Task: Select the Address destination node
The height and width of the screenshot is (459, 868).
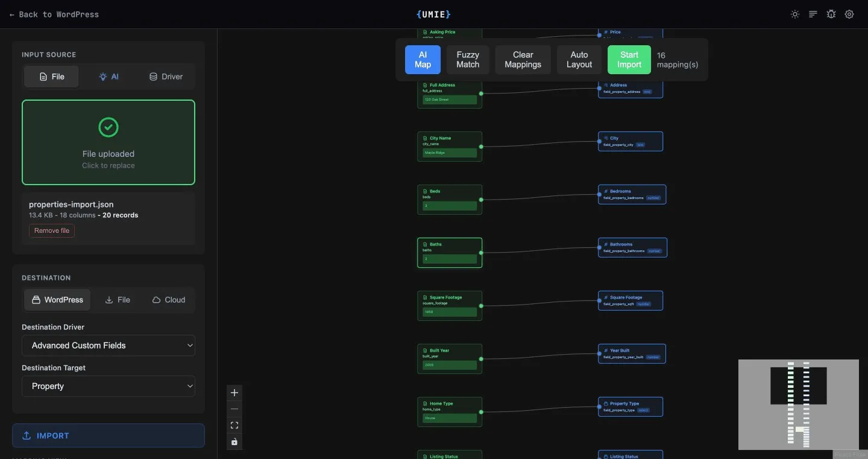Action: point(631,88)
